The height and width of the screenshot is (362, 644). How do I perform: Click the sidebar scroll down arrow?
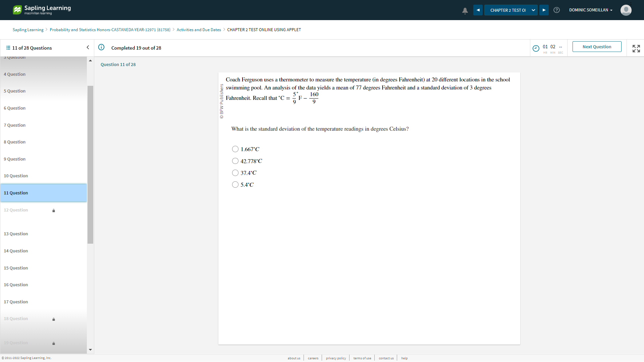coord(90,350)
